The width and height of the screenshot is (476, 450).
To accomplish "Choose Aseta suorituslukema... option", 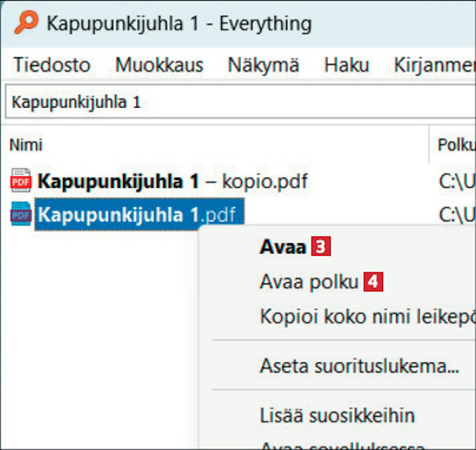I will click(x=359, y=366).
